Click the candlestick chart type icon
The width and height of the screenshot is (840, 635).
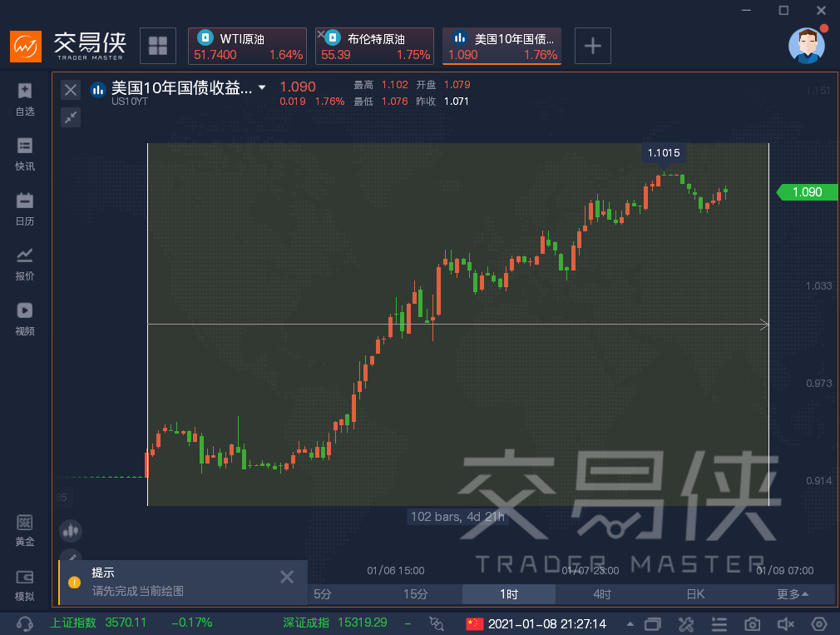(70, 531)
